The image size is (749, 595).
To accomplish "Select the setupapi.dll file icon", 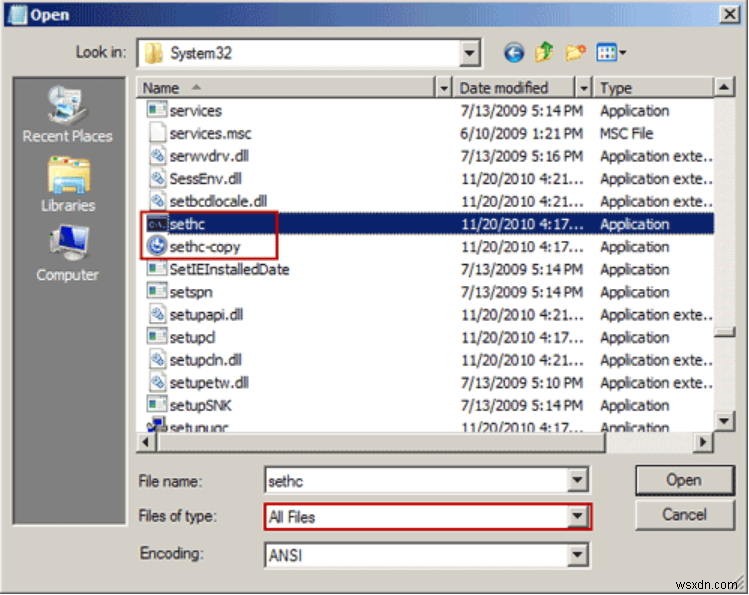I will click(x=157, y=314).
